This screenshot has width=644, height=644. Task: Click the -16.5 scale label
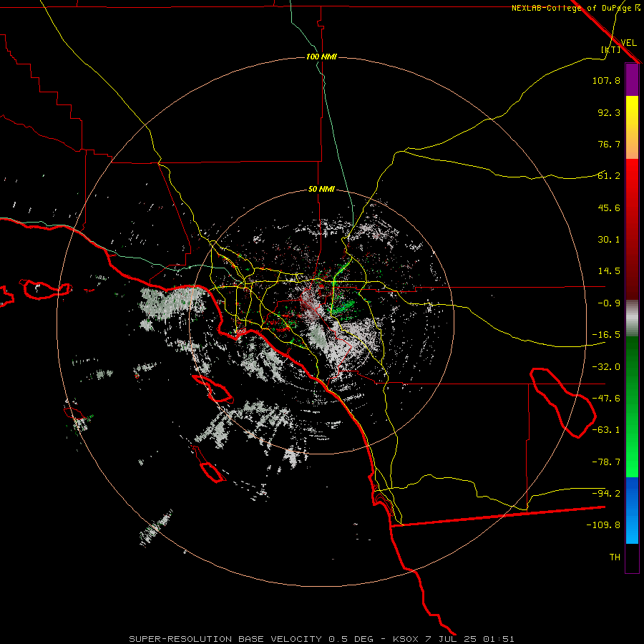tap(606, 335)
